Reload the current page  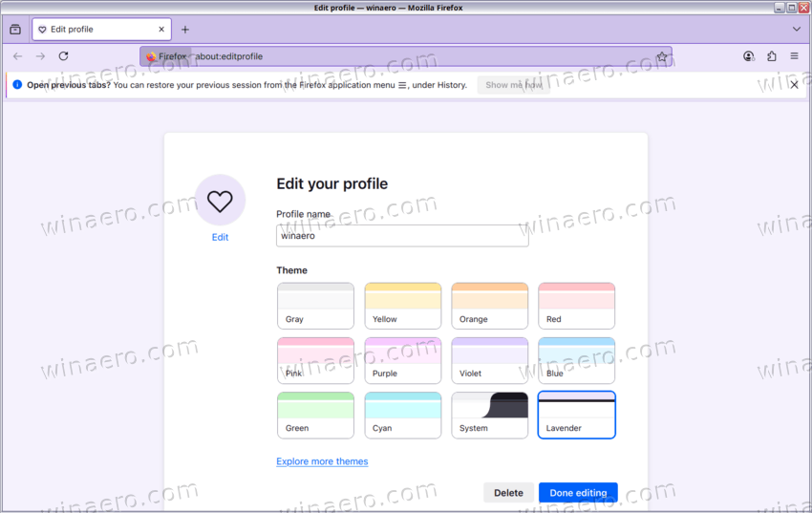coord(63,56)
